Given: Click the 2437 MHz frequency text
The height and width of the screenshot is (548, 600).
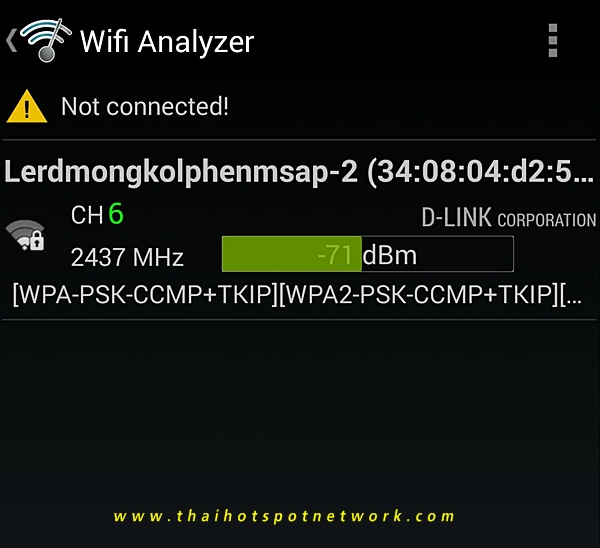Looking at the screenshot, I should [127, 257].
